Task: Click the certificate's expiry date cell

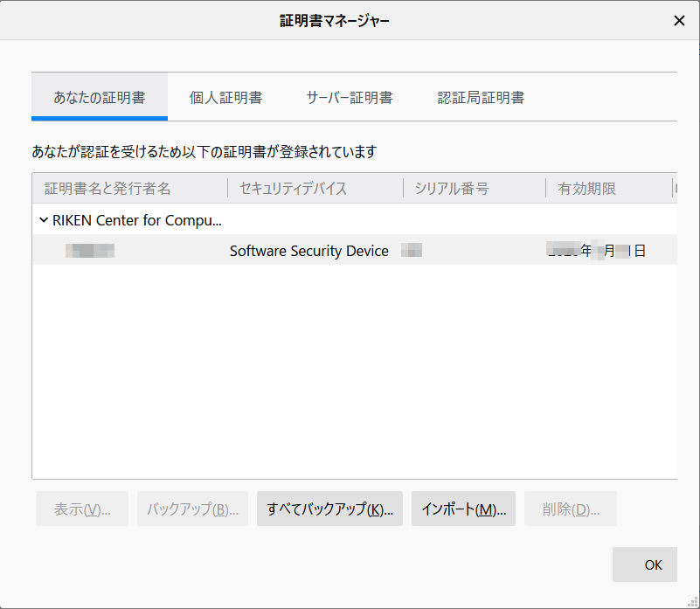Action: pos(597,251)
